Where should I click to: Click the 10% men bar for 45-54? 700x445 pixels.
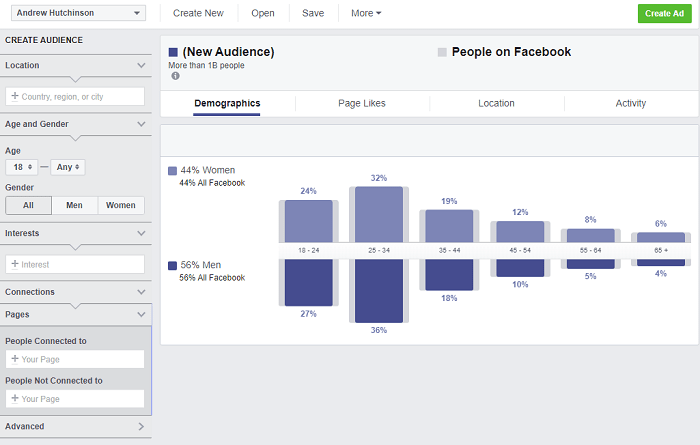click(x=520, y=268)
